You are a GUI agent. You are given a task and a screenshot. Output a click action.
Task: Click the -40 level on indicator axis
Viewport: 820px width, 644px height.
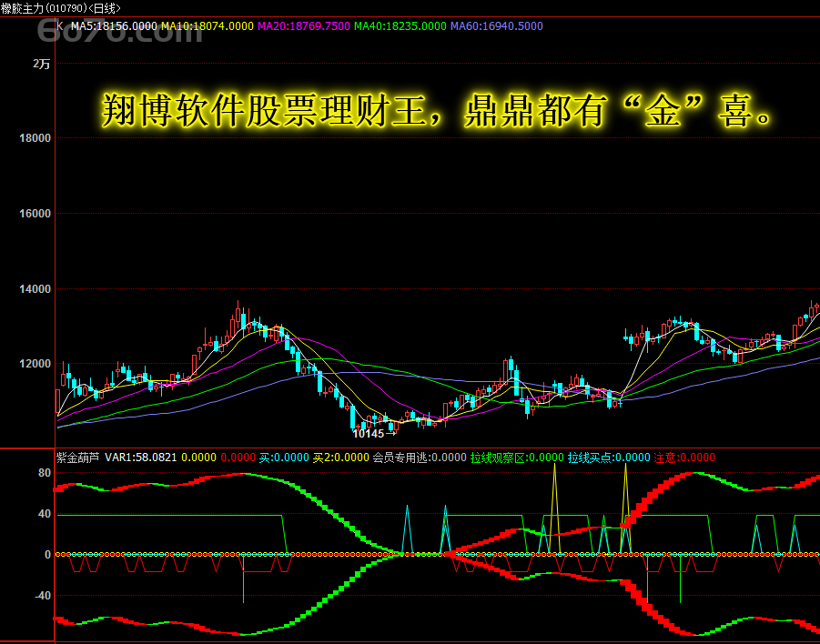tap(43, 596)
